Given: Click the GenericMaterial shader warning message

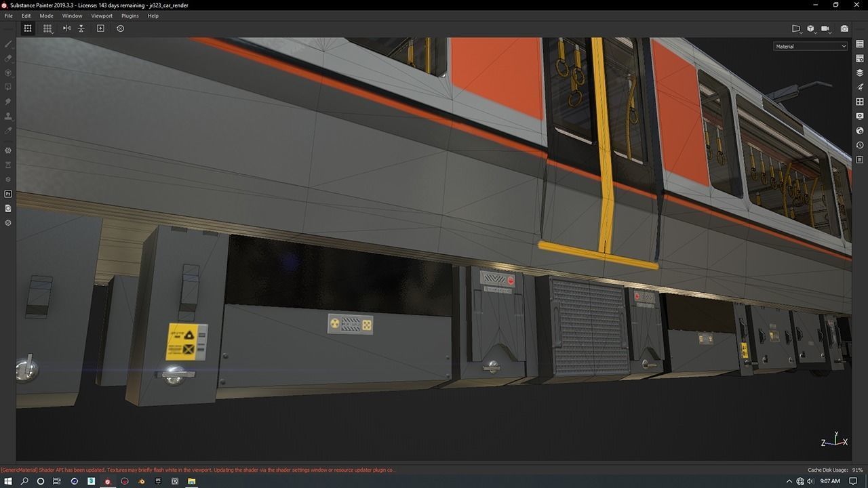Looking at the screenshot, I should click(197, 469).
